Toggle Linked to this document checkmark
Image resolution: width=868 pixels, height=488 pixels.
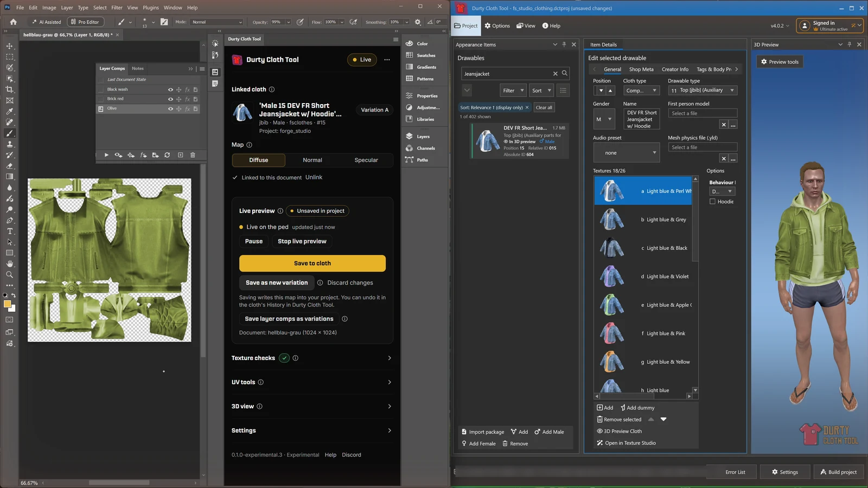click(x=235, y=178)
